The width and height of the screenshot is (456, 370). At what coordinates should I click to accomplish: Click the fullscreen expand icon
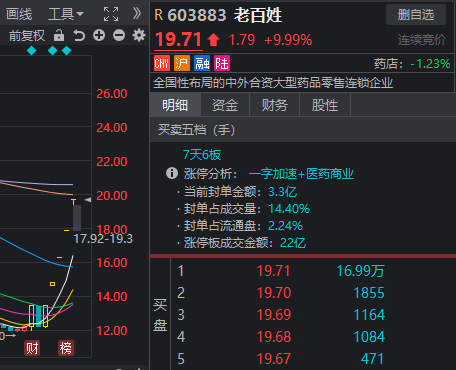pos(111,14)
